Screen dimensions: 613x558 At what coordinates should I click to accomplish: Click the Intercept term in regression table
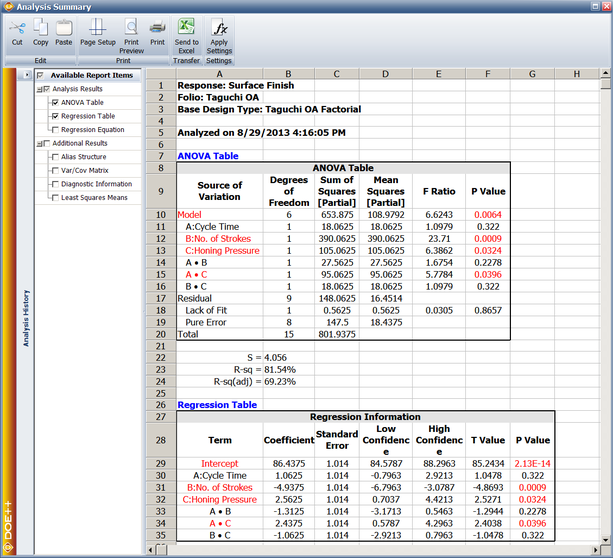[x=219, y=464]
